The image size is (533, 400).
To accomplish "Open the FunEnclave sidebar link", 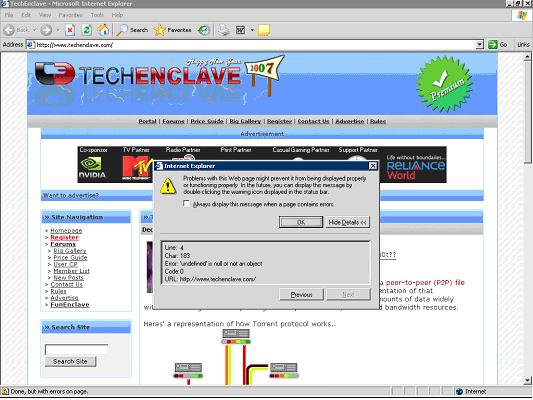I will pos(70,305).
